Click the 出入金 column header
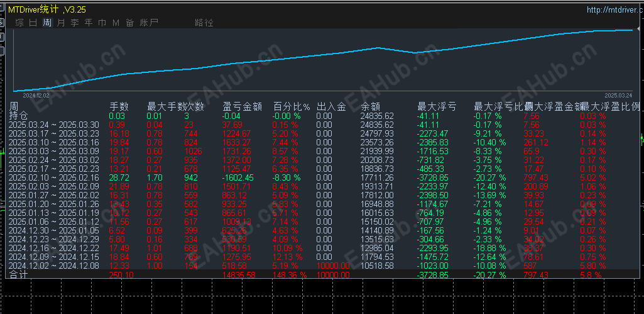The height and width of the screenshot is (314, 644). pyautogui.click(x=331, y=106)
